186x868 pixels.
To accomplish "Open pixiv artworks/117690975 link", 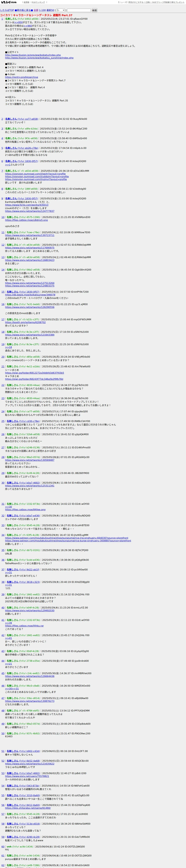I will (x=30, y=248).
